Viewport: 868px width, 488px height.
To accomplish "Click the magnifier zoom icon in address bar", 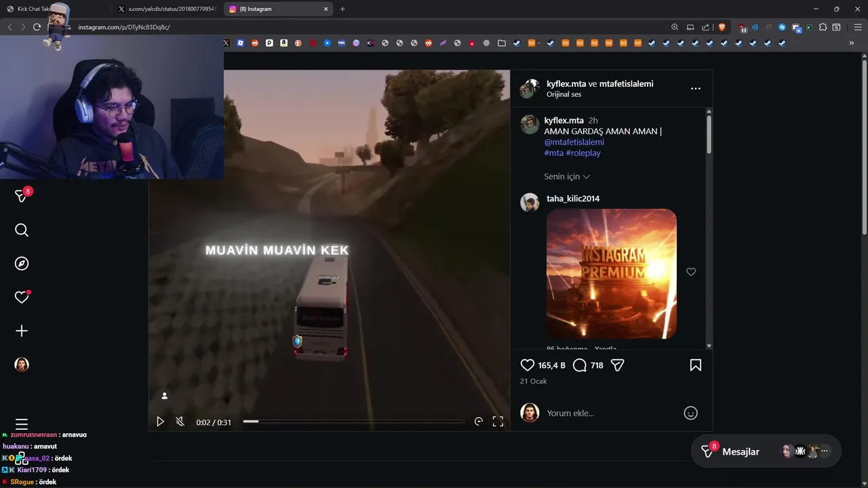I will [x=675, y=27].
